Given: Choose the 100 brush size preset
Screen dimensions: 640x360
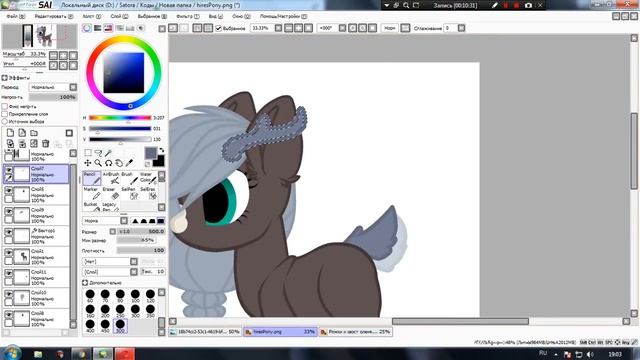Looking at the screenshot, I should [x=135, y=296].
